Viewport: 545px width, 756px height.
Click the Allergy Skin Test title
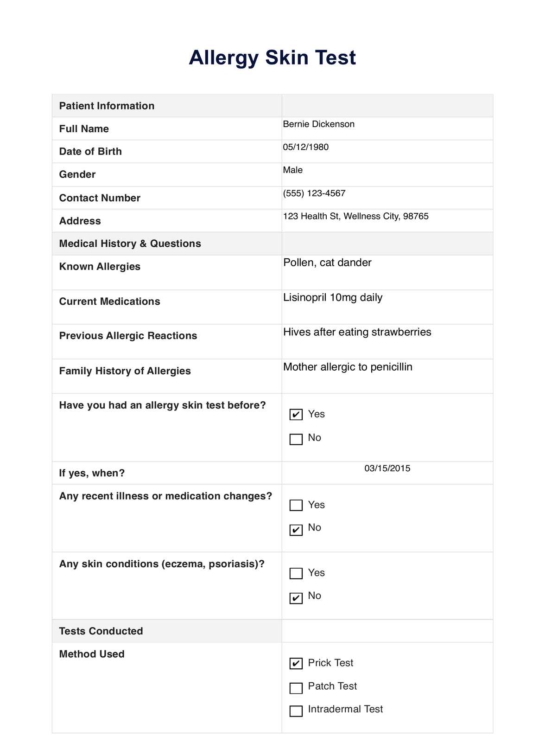[272, 58]
